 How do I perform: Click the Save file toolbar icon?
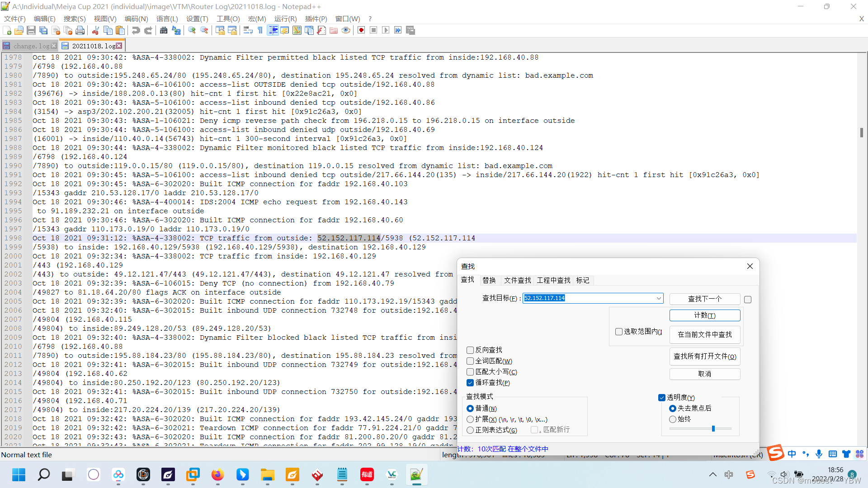tap(31, 30)
